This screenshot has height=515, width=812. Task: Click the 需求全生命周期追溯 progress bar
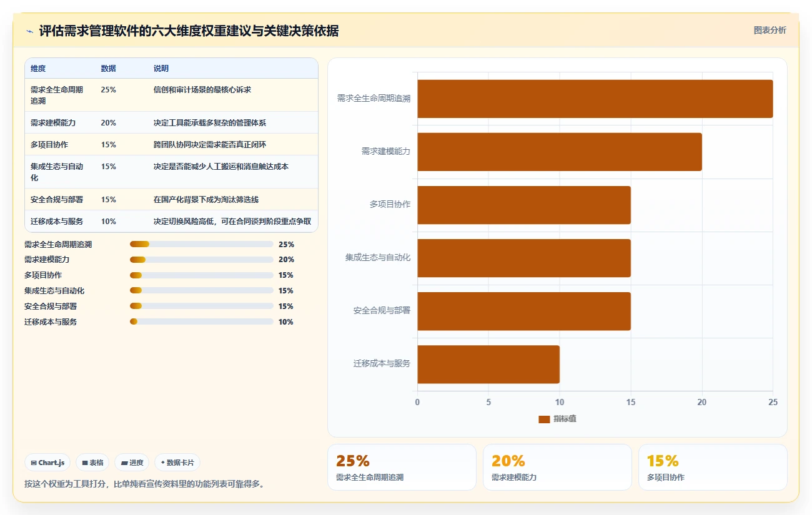201,244
